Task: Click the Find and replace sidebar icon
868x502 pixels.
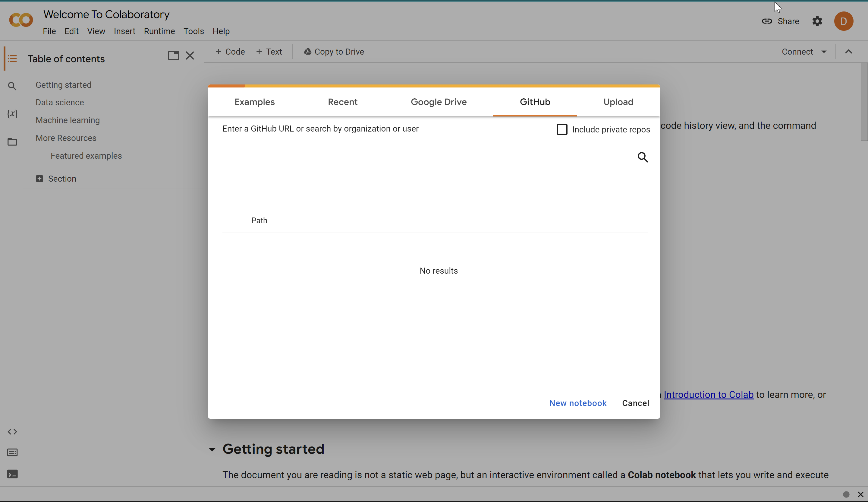Action: 12,86
